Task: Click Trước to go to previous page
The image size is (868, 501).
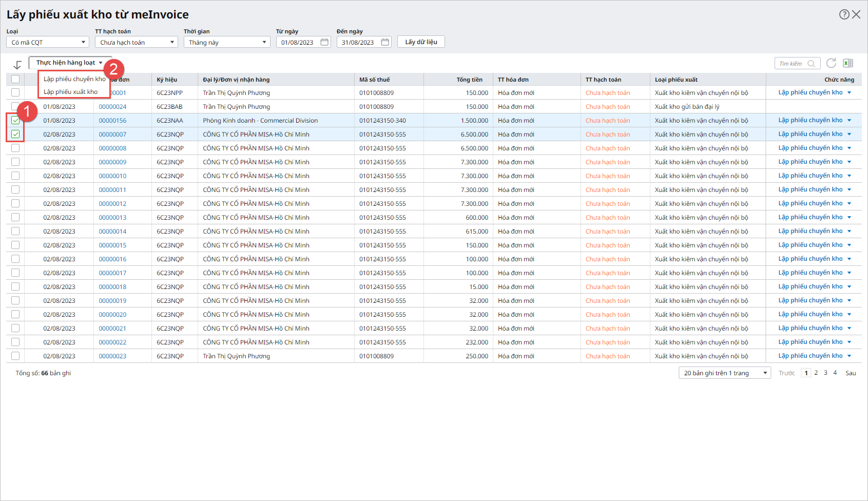Action: pos(786,373)
